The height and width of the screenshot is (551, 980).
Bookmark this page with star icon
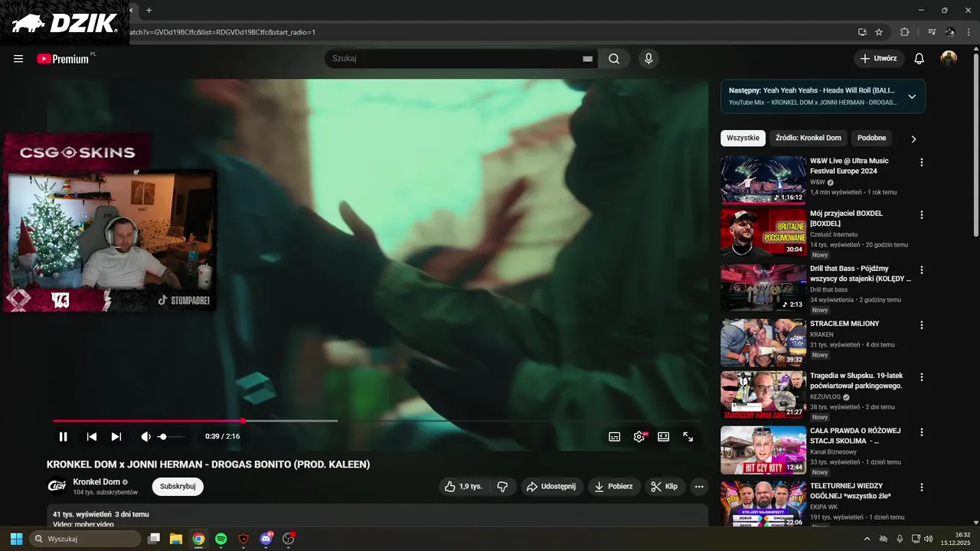879,32
